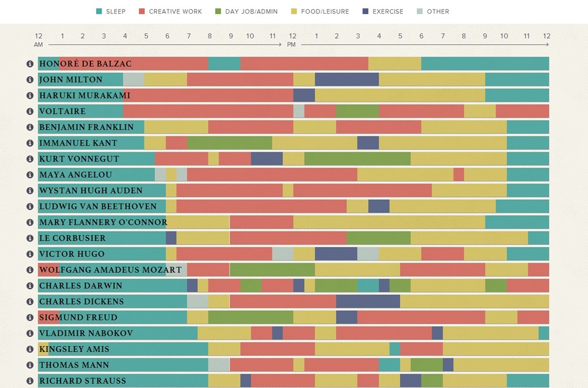The height and width of the screenshot is (388, 588).
Task: Open info icon for Honoré de Balzac
Action: pyautogui.click(x=30, y=64)
